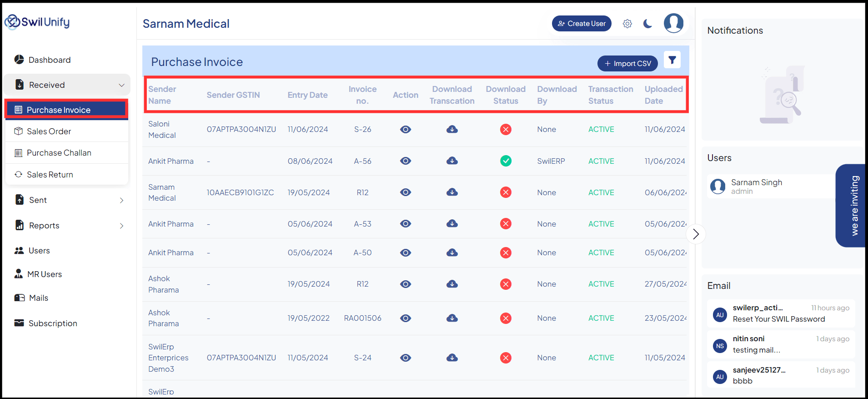This screenshot has width=868, height=399.
Task: View invoice A-50 with eye icon
Action: pos(406,253)
